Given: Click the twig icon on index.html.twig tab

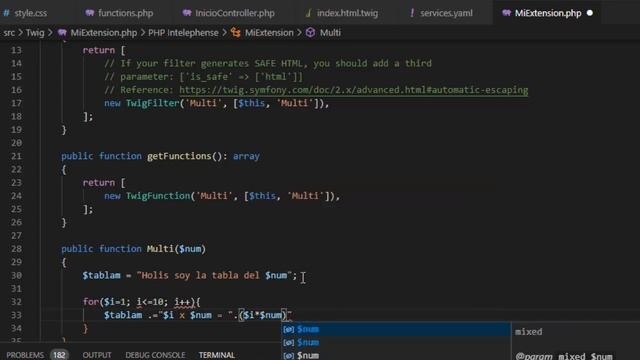Looking at the screenshot, I should (x=308, y=13).
